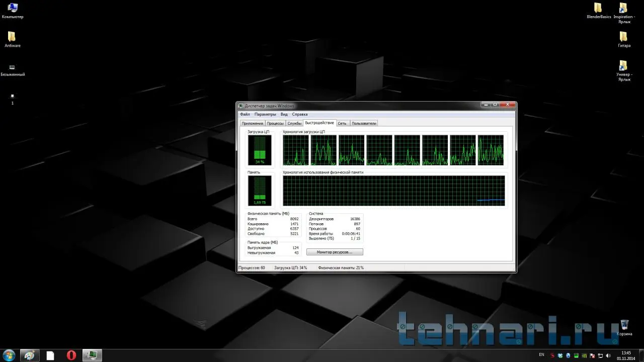Click the network connection tray icon
The height and width of the screenshot is (362, 644).
[x=601, y=355]
